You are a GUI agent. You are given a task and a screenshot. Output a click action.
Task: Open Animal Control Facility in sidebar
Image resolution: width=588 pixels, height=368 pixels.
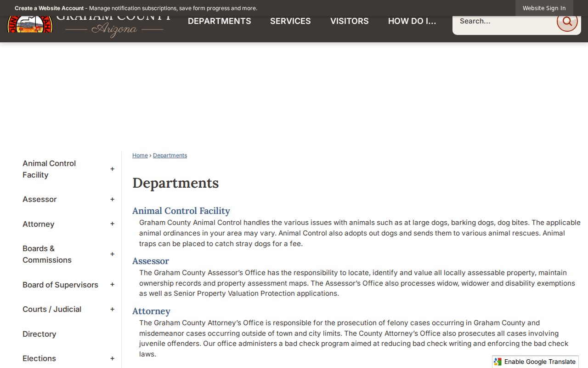point(49,169)
